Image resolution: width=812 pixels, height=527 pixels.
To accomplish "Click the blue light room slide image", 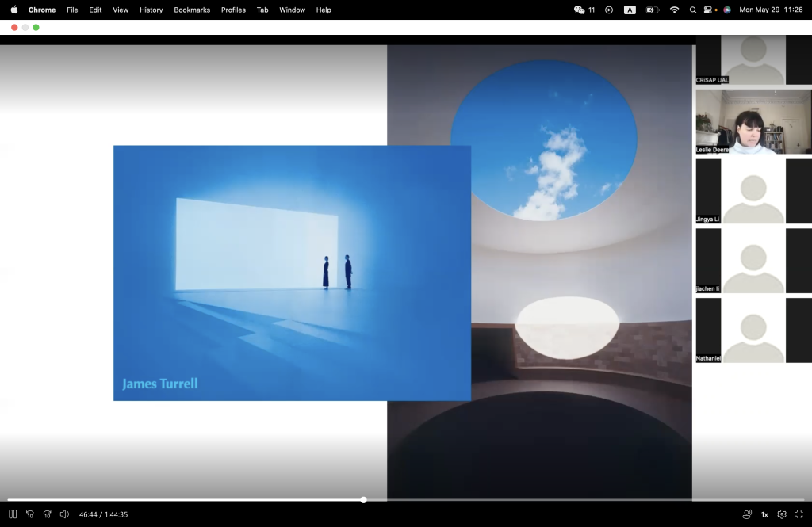I will (x=292, y=273).
